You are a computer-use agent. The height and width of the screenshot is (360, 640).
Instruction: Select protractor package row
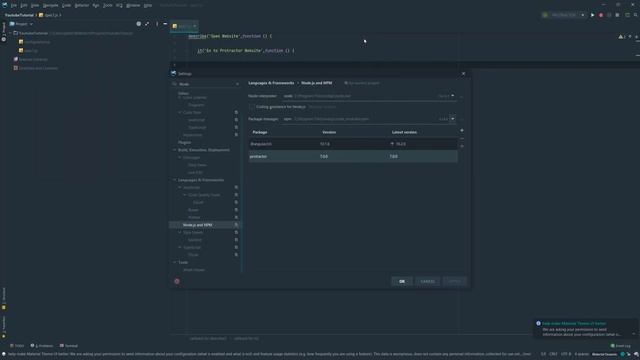tap(353, 156)
